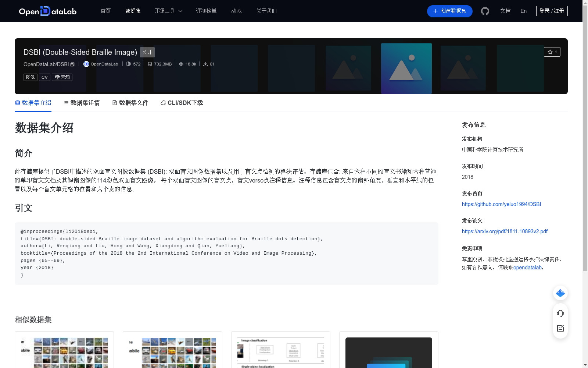Click the OpenDataLab publisher avatar

click(x=86, y=64)
